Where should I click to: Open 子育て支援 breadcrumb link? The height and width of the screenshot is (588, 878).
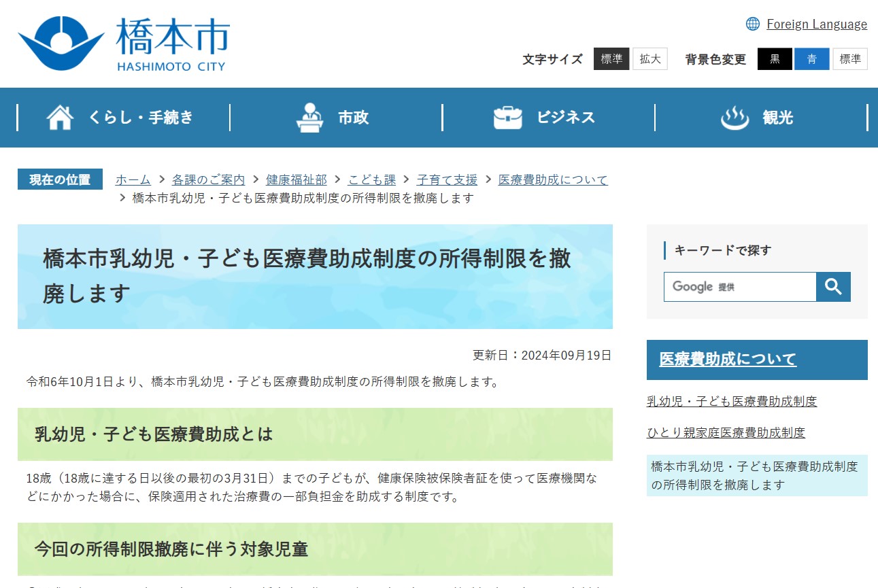pos(447,179)
